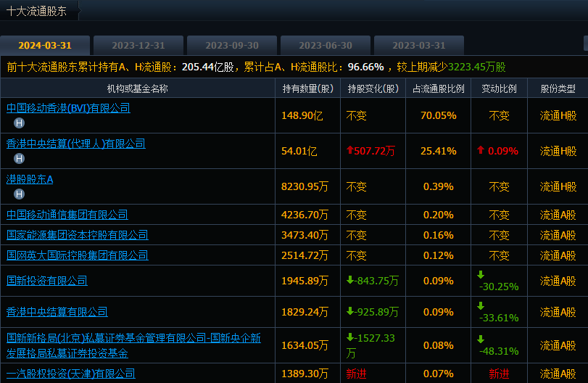This screenshot has height=383, width=588.
Task: Click the 70.05% float ratio cell
Action: coord(439,115)
